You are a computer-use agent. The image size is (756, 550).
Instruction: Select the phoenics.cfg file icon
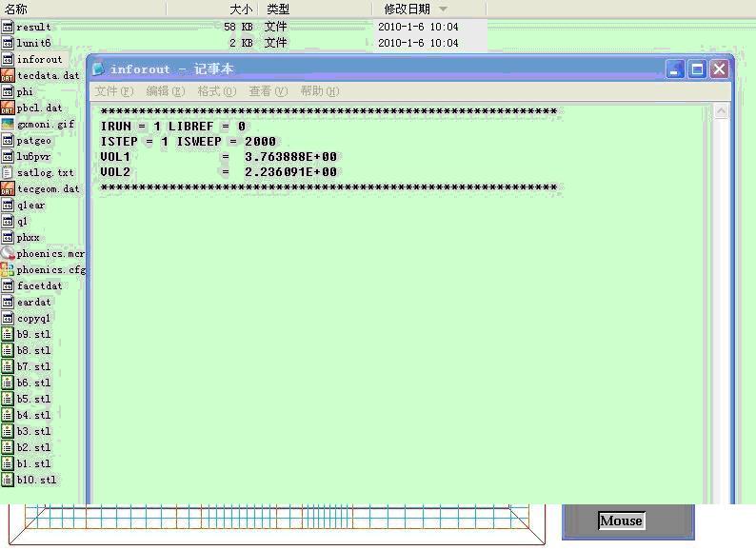coord(8,269)
